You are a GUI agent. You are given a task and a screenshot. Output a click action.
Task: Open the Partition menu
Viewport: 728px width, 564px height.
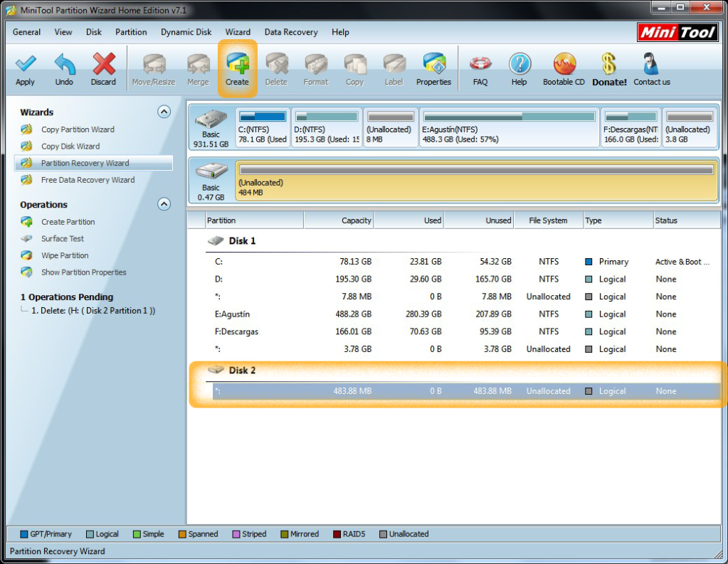131,32
